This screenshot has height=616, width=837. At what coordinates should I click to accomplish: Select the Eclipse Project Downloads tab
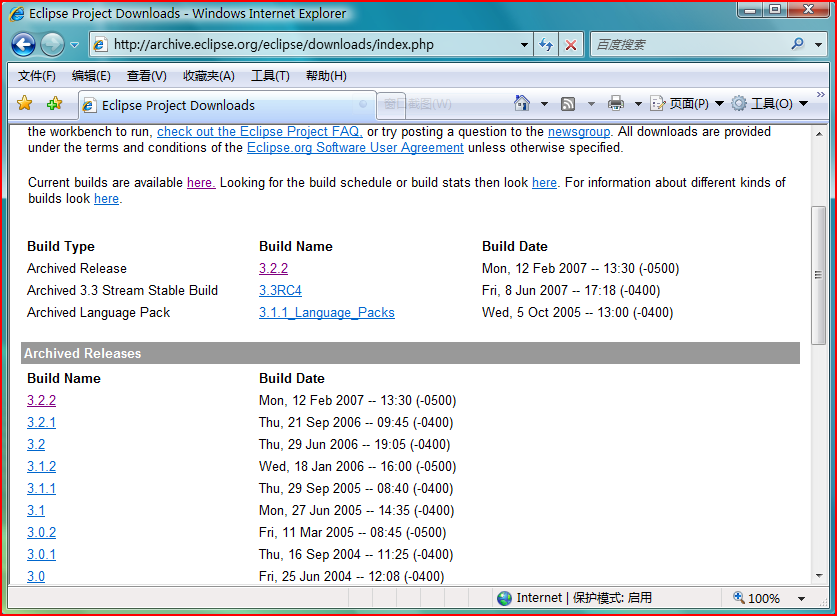pos(227,105)
